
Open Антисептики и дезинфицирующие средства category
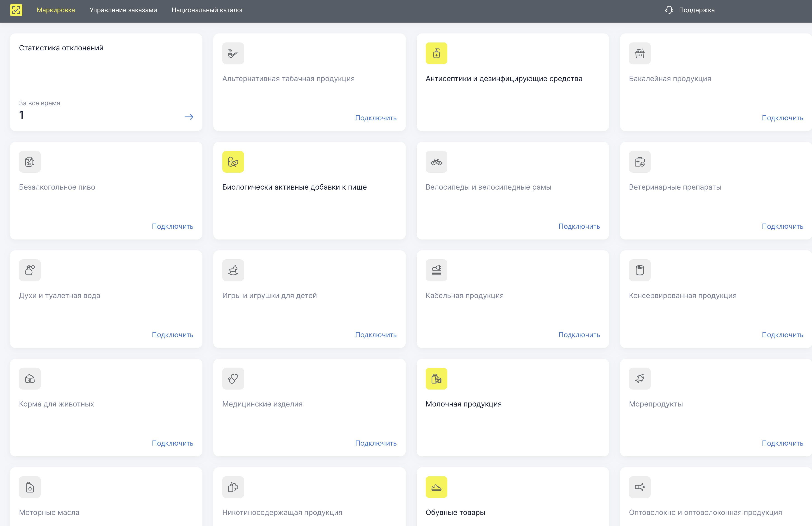coord(504,79)
